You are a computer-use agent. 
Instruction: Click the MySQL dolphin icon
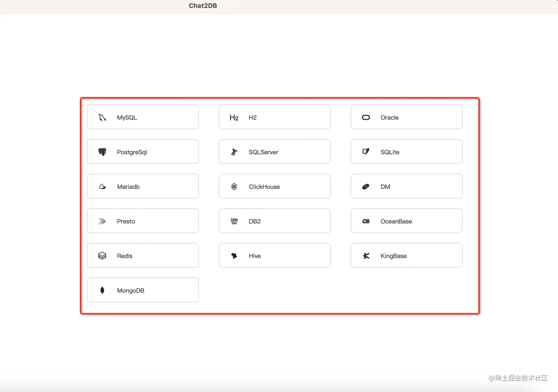(x=102, y=117)
